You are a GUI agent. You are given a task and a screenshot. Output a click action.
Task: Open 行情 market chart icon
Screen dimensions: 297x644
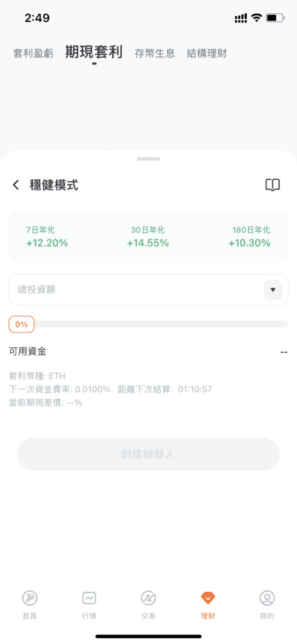pyautogui.click(x=89, y=598)
